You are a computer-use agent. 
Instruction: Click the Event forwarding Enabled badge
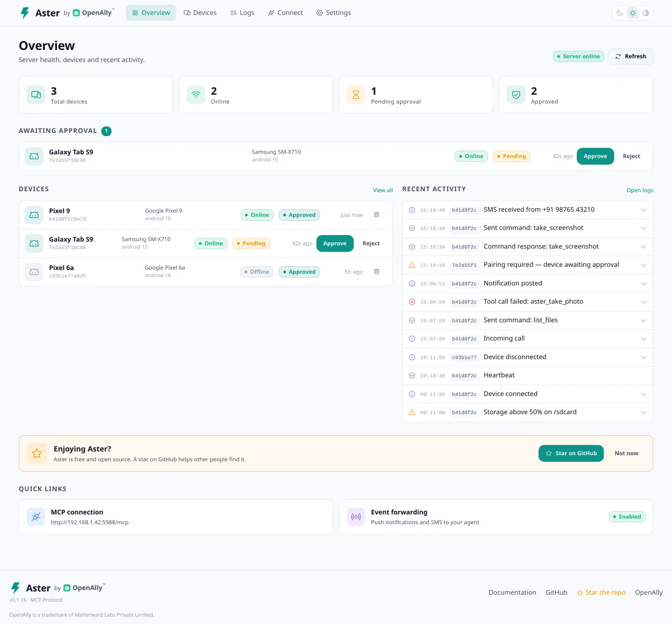(627, 517)
